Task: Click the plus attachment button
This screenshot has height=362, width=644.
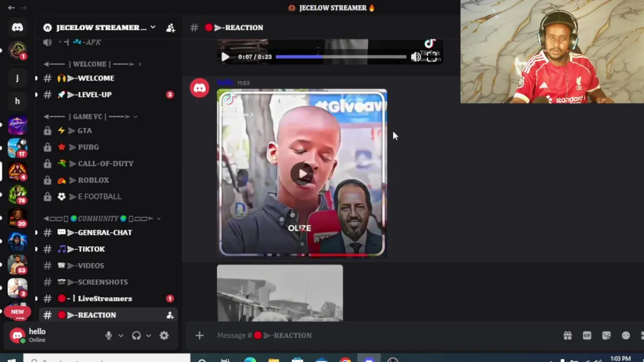Action: click(x=199, y=335)
